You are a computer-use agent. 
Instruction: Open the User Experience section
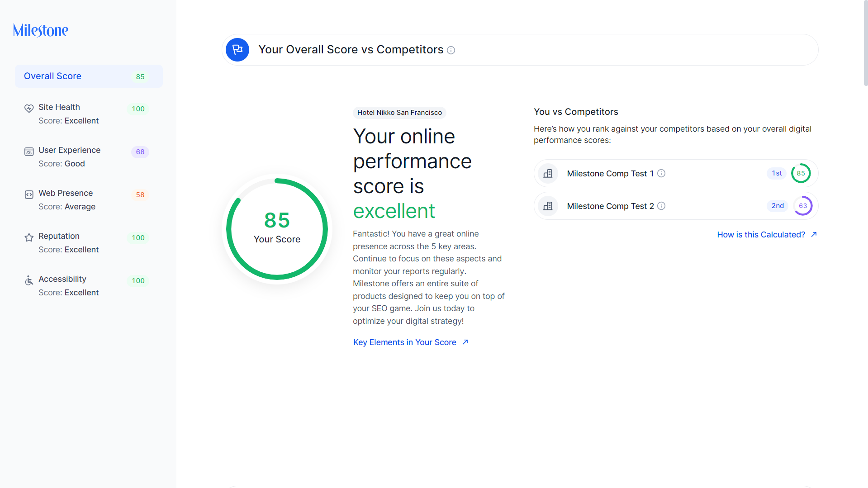point(89,157)
